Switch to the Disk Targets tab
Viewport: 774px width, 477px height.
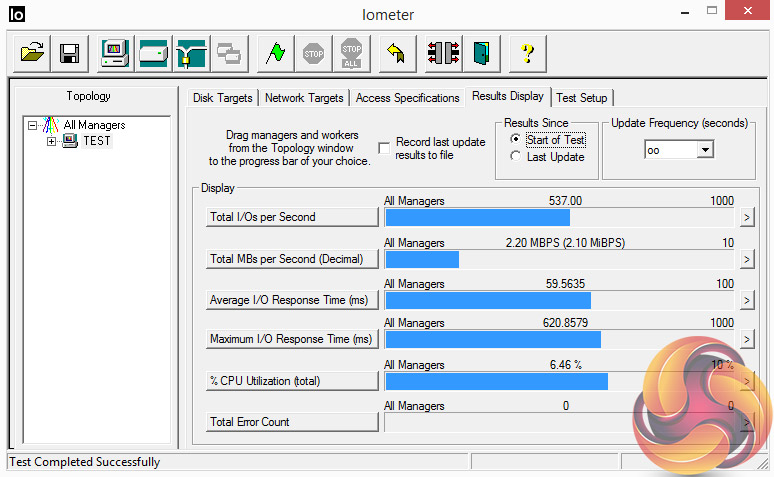point(222,98)
